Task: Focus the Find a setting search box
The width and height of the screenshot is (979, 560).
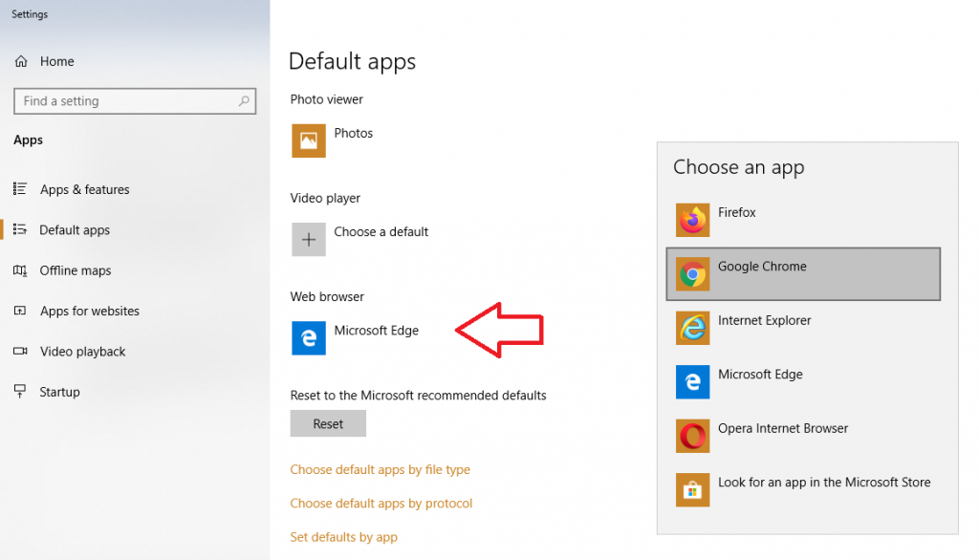Action: click(124, 101)
